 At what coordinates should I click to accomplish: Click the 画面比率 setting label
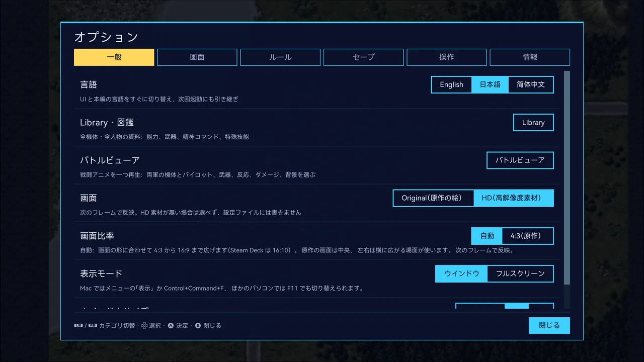click(97, 236)
